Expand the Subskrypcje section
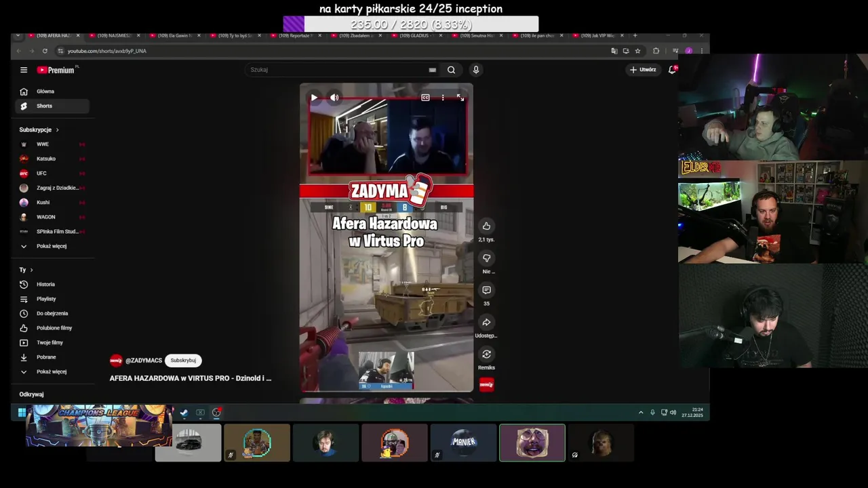Viewport: 868px width, 488px height. tap(39, 129)
